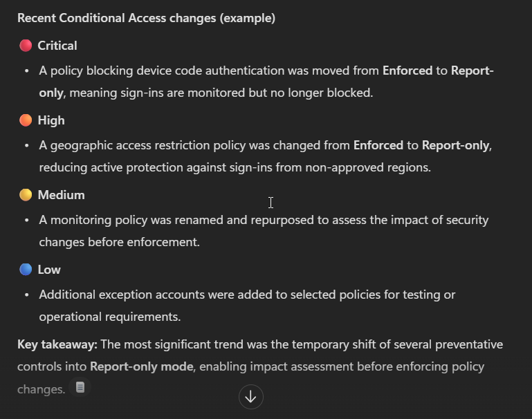Viewport: 532px width, 419px height.
Task: Click bold 'Report-only mode' in key takeaway
Action: (142, 366)
